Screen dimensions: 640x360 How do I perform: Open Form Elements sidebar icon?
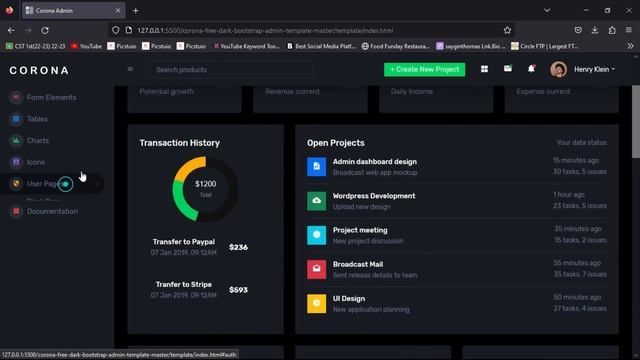[x=16, y=98]
